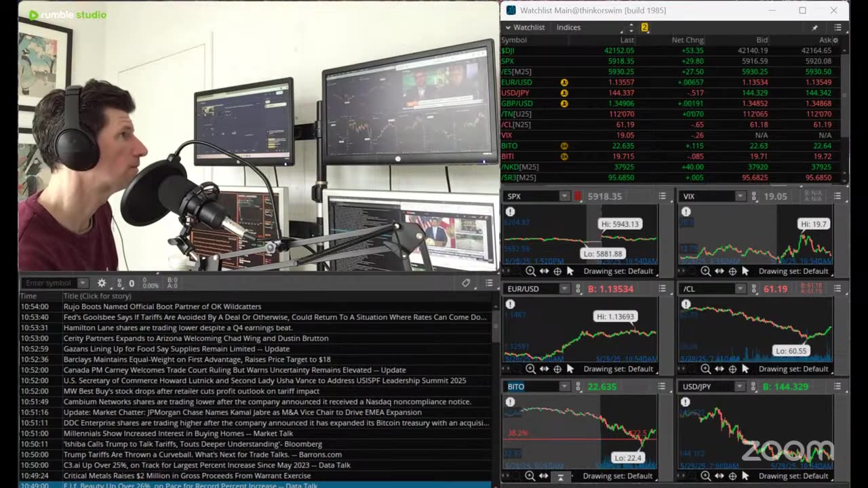Open the Hamilton Lane shares trading lower story

tap(178, 327)
